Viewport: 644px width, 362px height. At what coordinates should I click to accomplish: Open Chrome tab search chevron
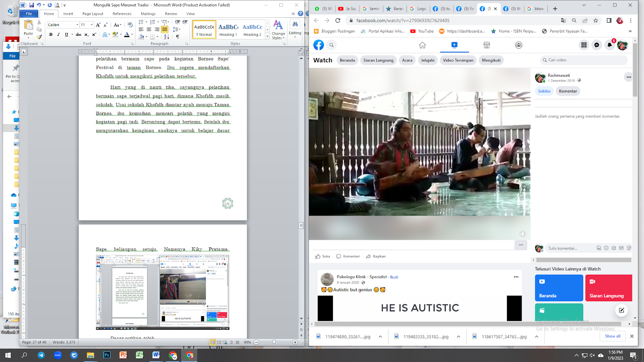click(x=584, y=6)
